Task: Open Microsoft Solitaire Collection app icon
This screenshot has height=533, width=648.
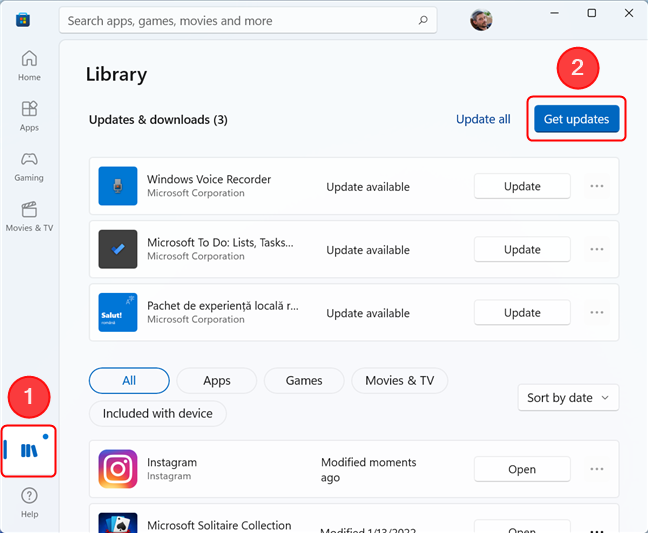Action: tap(118, 523)
